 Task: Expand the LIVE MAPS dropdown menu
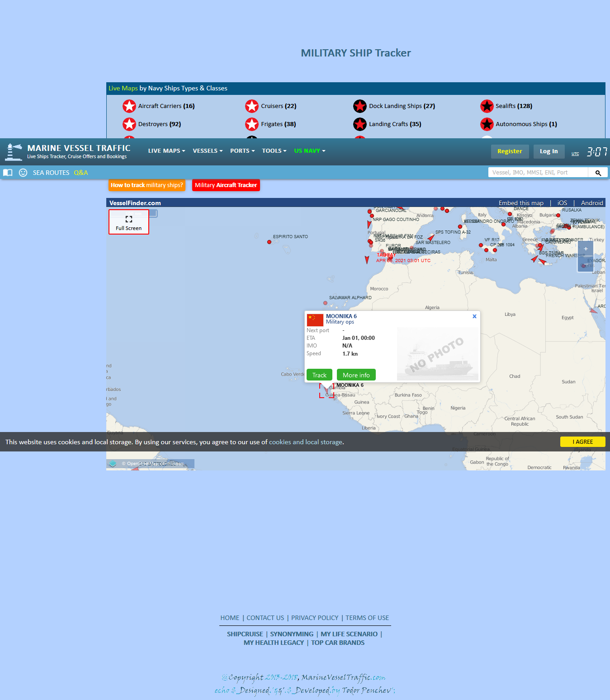(166, 151)
